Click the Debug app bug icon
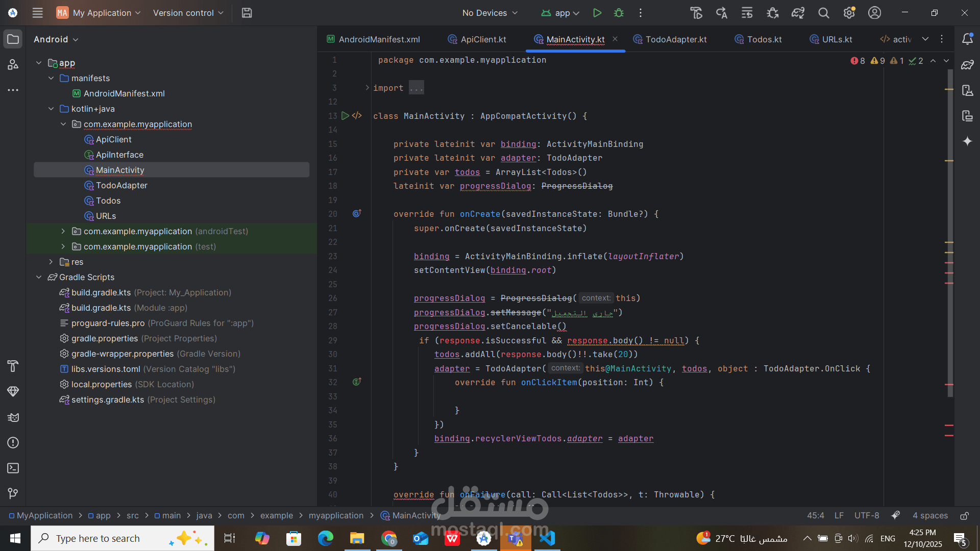980x551 pixels. (x=619, y=13)
